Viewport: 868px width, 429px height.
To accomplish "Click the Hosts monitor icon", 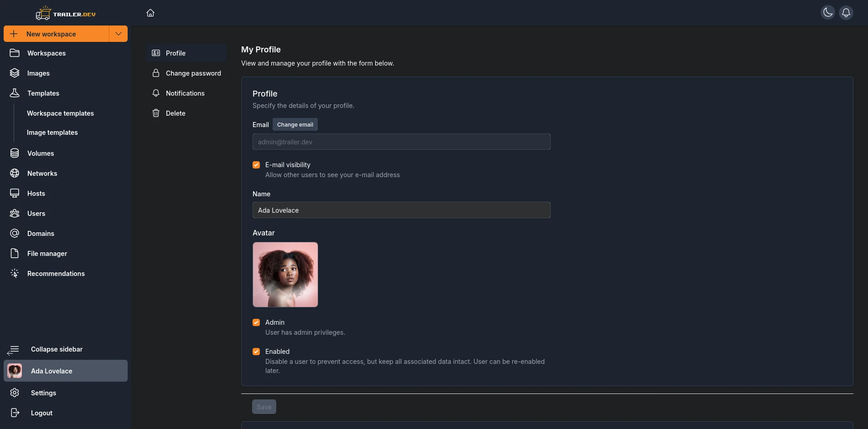I will point(15,193).
